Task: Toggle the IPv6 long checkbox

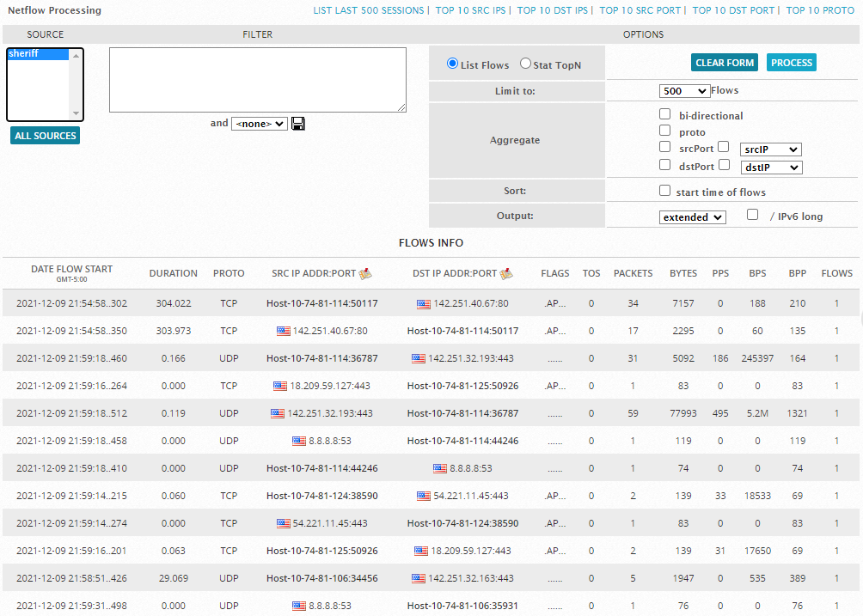Action: 752,215
